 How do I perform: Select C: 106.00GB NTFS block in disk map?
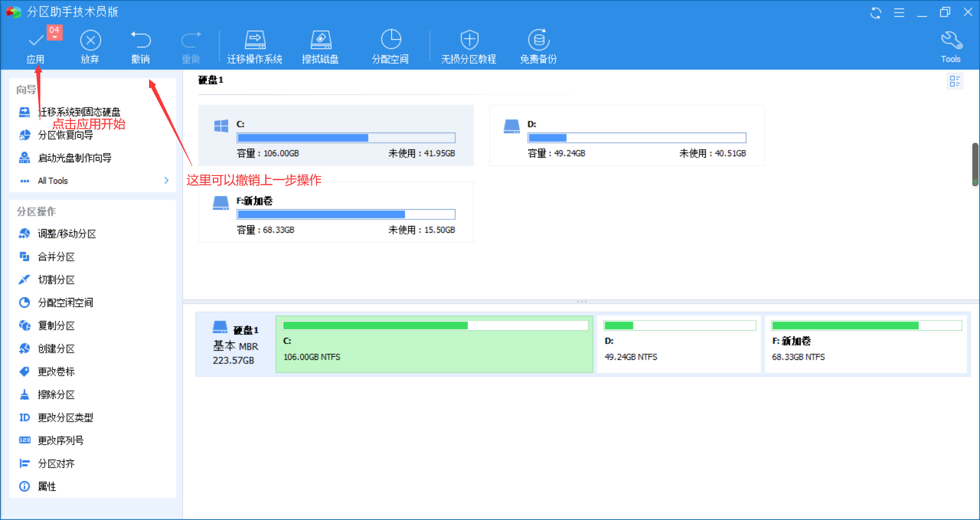click(434, 344)
